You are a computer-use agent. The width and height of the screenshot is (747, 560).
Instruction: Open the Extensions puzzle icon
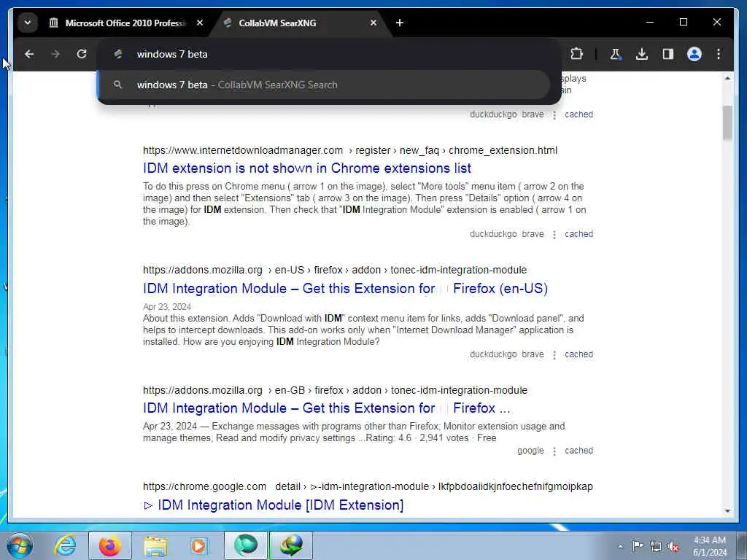click(x=576, y=54)
